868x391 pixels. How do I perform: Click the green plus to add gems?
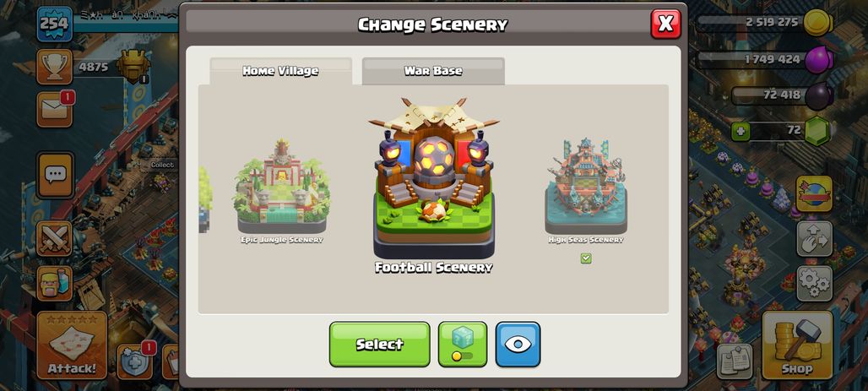[x=739, y=131]
